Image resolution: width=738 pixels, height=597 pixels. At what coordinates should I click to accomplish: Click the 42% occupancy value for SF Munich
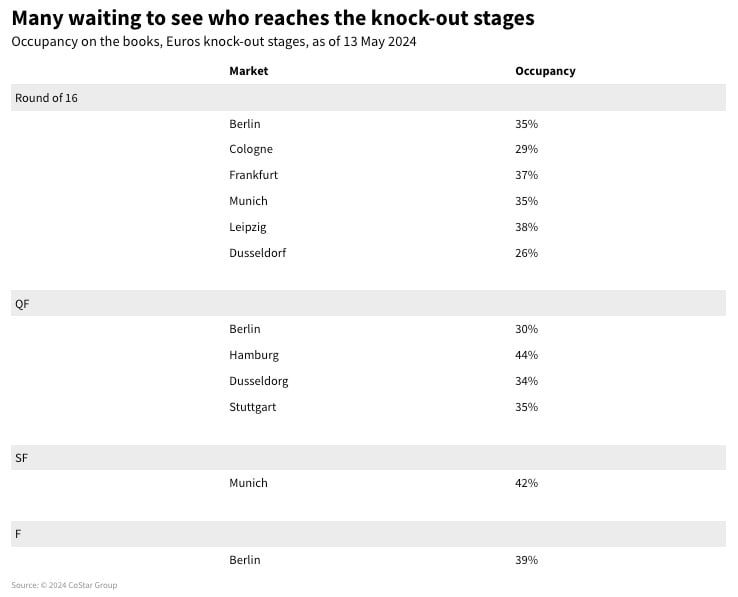point(526,483)
